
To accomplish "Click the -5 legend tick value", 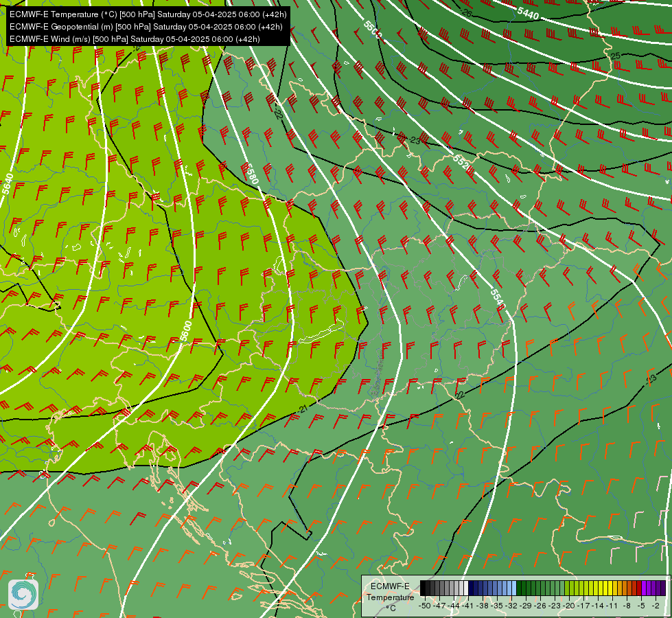I will click(x=642, y=606).
